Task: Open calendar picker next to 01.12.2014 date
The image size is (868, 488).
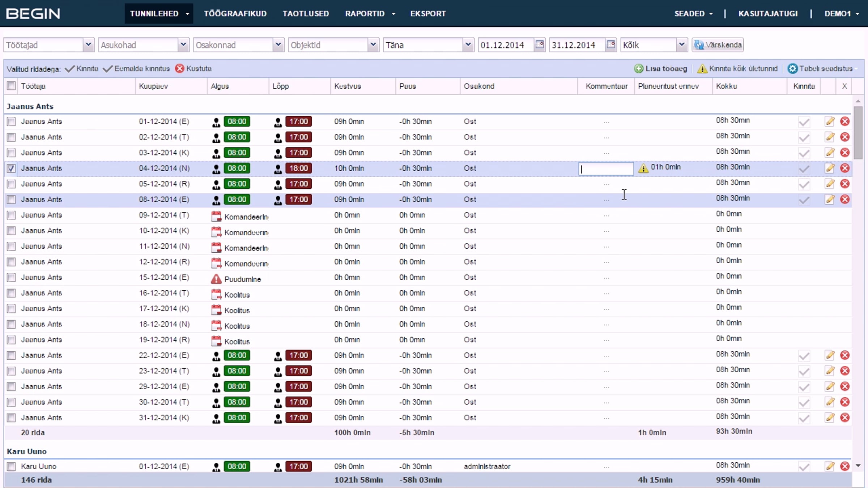Action: (540, 44)
